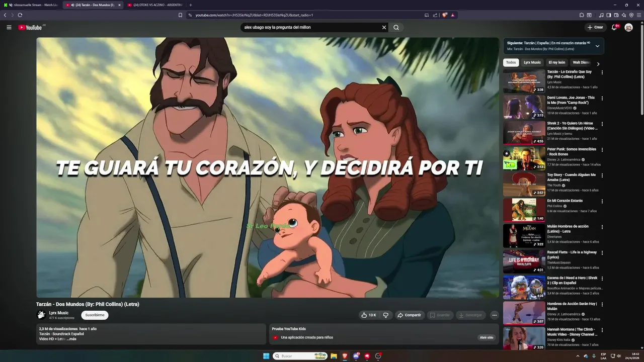The height and width of the screenshot is (362, 644).
Task: Run search with the magnifier button
Action: pos(396,28)
